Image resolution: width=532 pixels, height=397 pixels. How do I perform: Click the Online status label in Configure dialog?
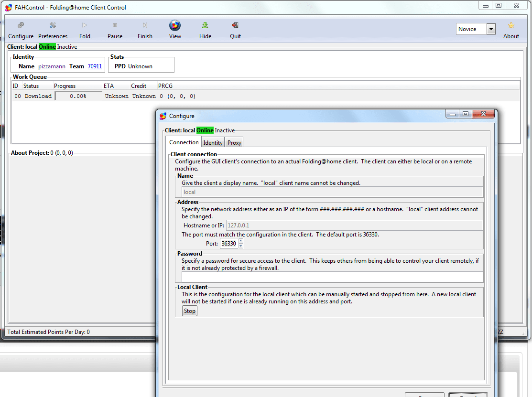pyautogui.click(x=205, y=130)
